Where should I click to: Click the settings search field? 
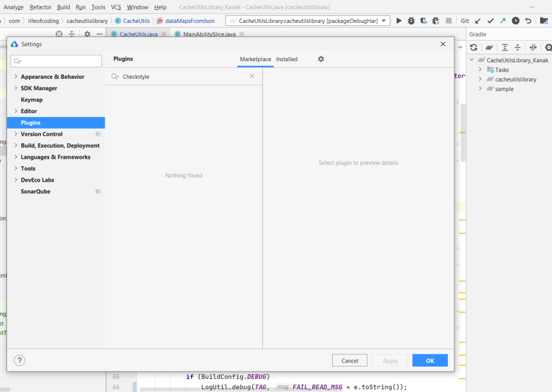pyautogui.click(x=56, y=61)
